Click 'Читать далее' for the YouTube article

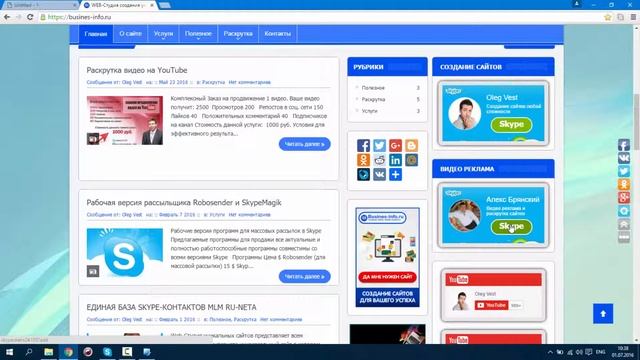coord(304,144)
